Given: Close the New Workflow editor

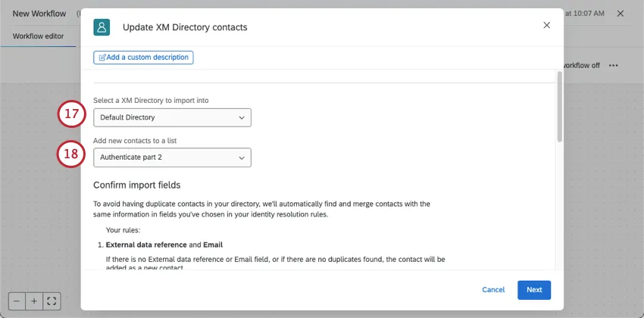Looking at the screenshot, I should click(x=621, y=14).
